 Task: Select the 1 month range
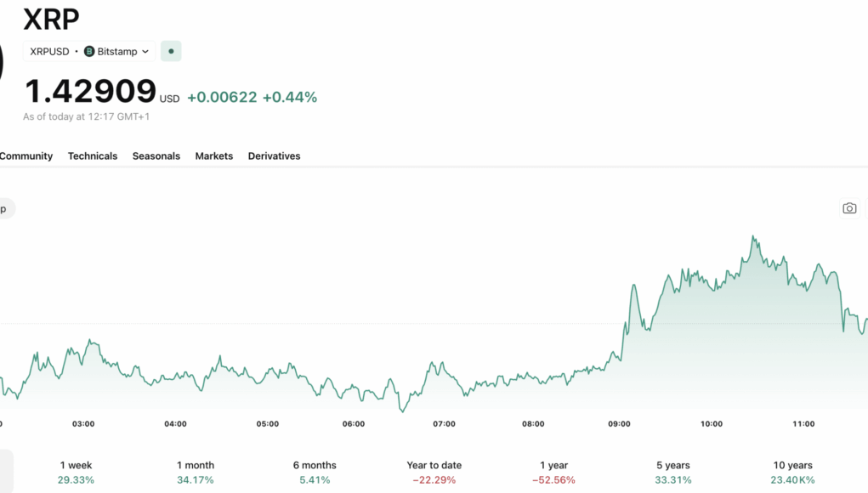196,473
